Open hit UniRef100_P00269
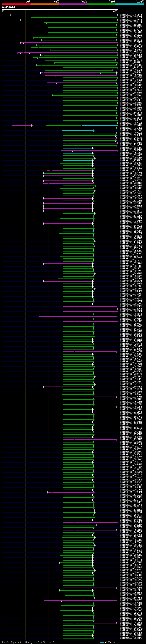Image resolution: width=146 pixels, height=644 pixels. pyautogui.click(x=131, y=168)
